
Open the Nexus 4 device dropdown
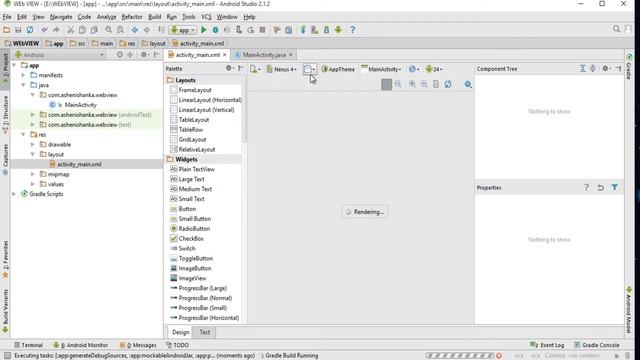pos(281,69)
